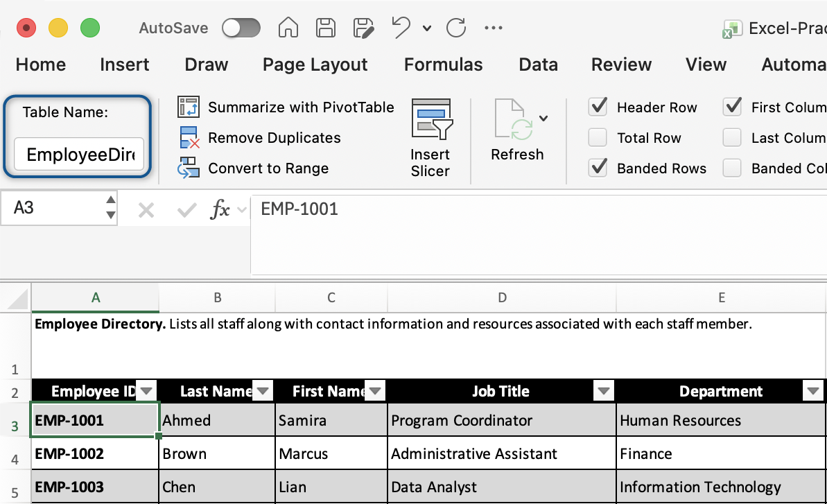Expand the fx function dropdown chevron
The image size is (827, 504).
242,210
